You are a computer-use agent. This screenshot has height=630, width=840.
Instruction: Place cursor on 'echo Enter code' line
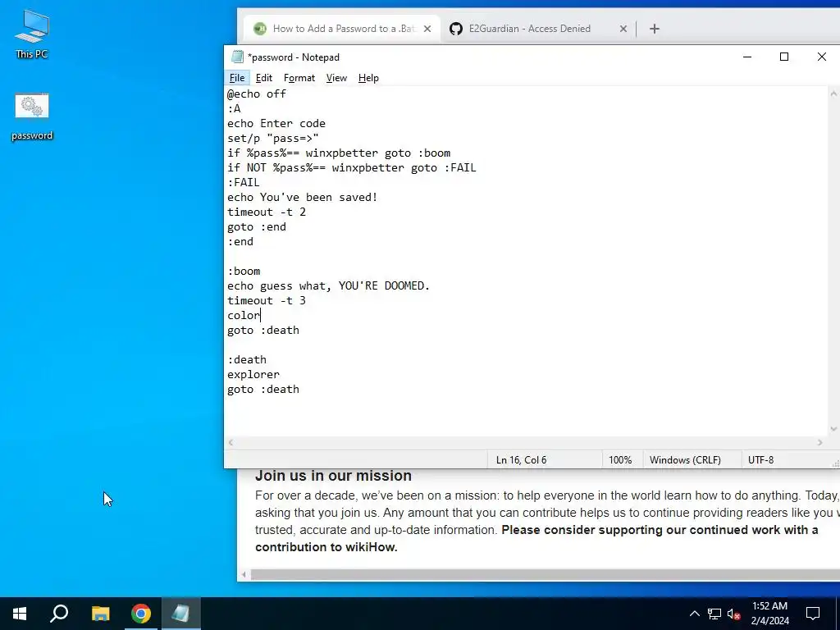(276, 123)
